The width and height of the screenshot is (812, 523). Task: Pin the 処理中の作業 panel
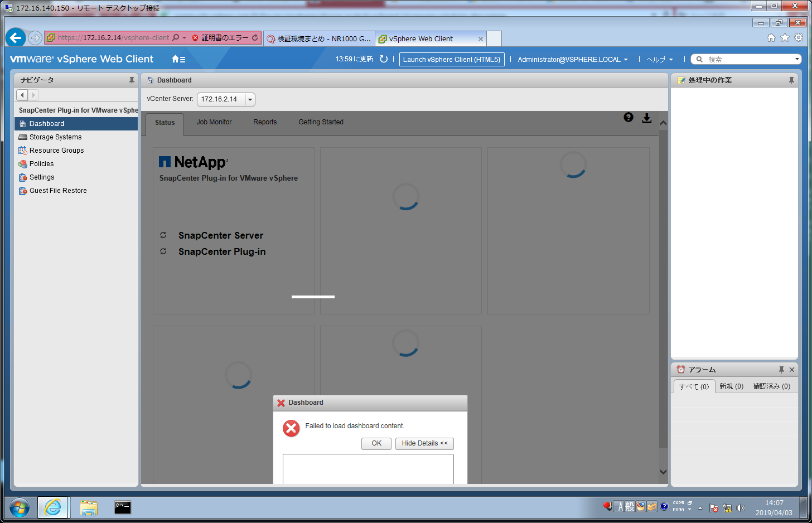click(x=791, y=80)
